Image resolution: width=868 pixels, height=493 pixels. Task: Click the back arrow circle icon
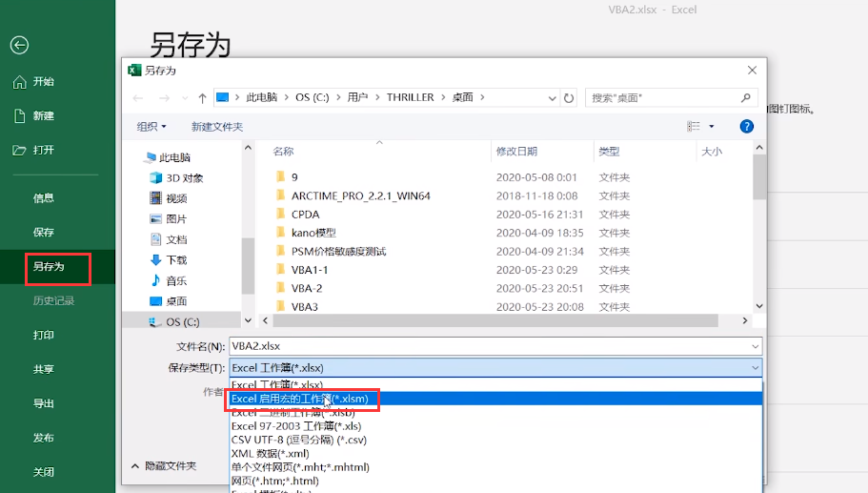(x=19, y=46)
